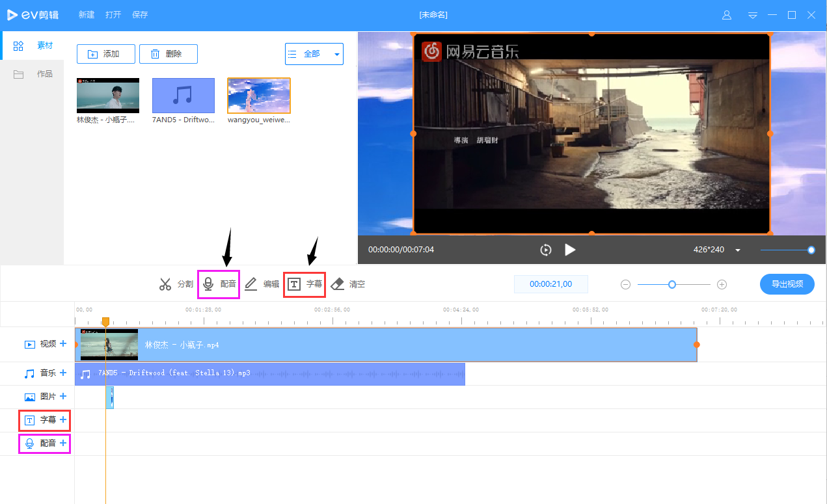Select the wangyou_weiwe thumbnail in media library
This screenshot has width=827, height=504.
point(258,95)
